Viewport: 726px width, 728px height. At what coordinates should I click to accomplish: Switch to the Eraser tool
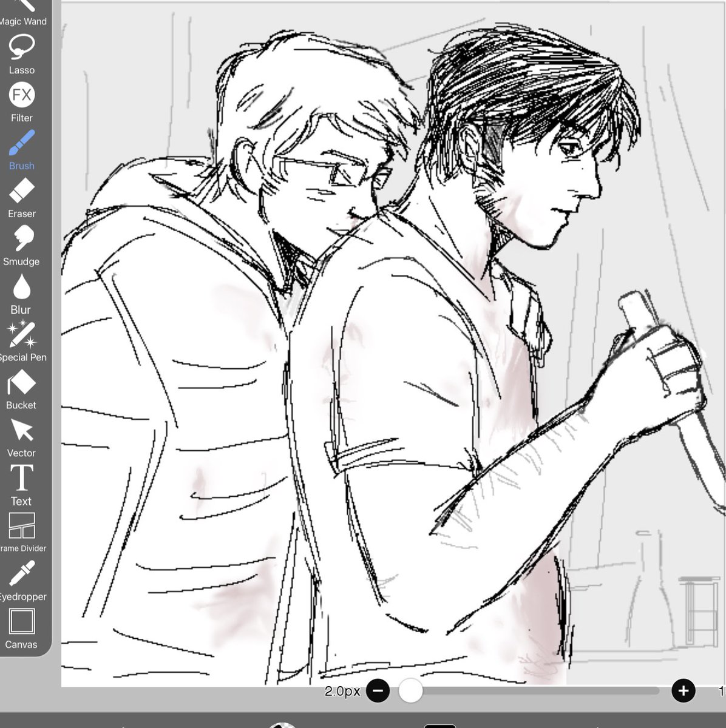pos(22,198)
